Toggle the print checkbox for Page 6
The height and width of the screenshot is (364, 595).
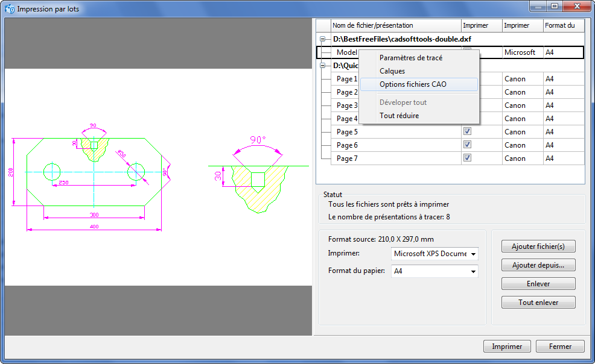(466, 145)
